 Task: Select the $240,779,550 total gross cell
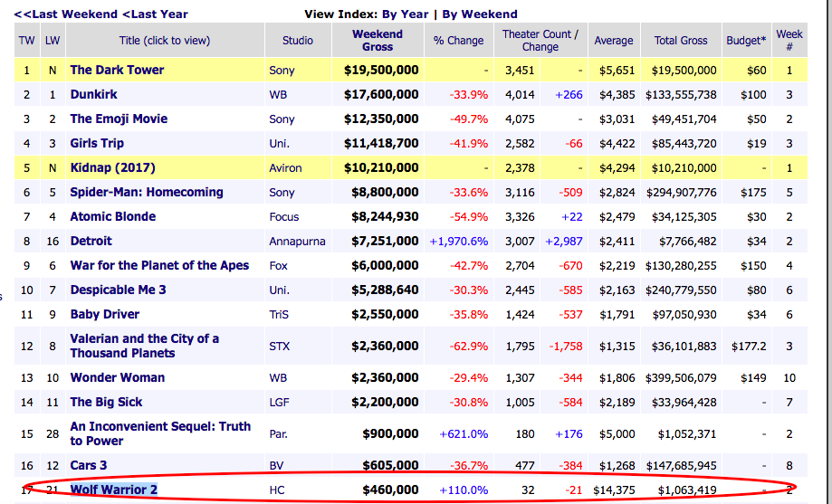(x=681, y=290)
